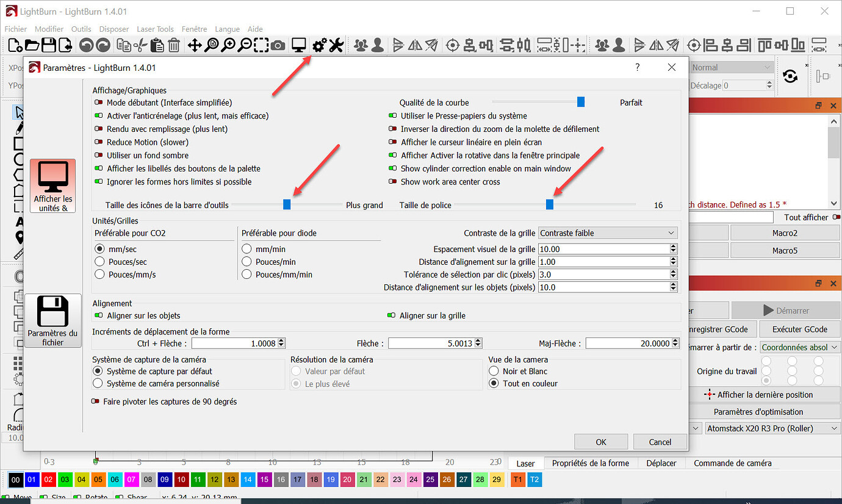Image resolution: width=842 pixels, height=504 pixels.
Task: Open machine settings via the wrench icon
Action: point(336,45)
